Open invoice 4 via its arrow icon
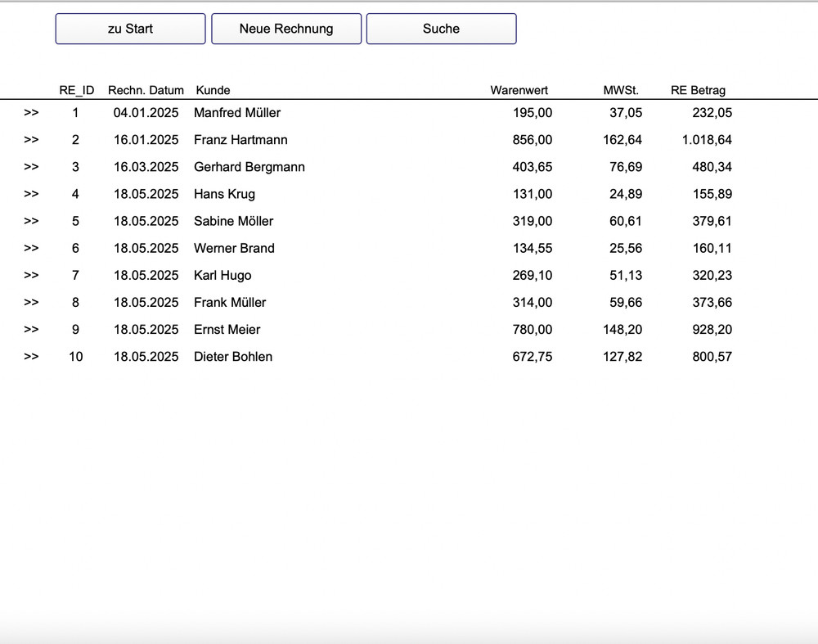Viewport: 818px width, 644px height. [x=31, y=194]
